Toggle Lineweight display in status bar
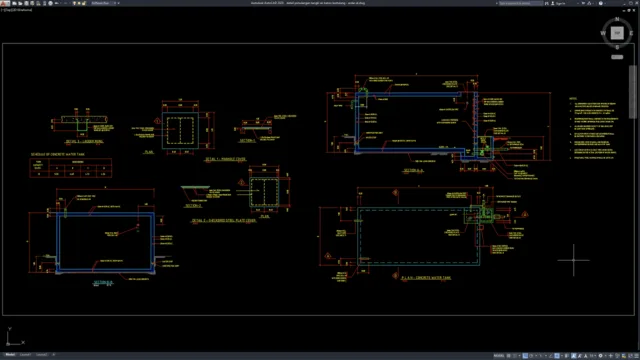The height and width of the screenshot is (360, 640). tap(567, 356)
